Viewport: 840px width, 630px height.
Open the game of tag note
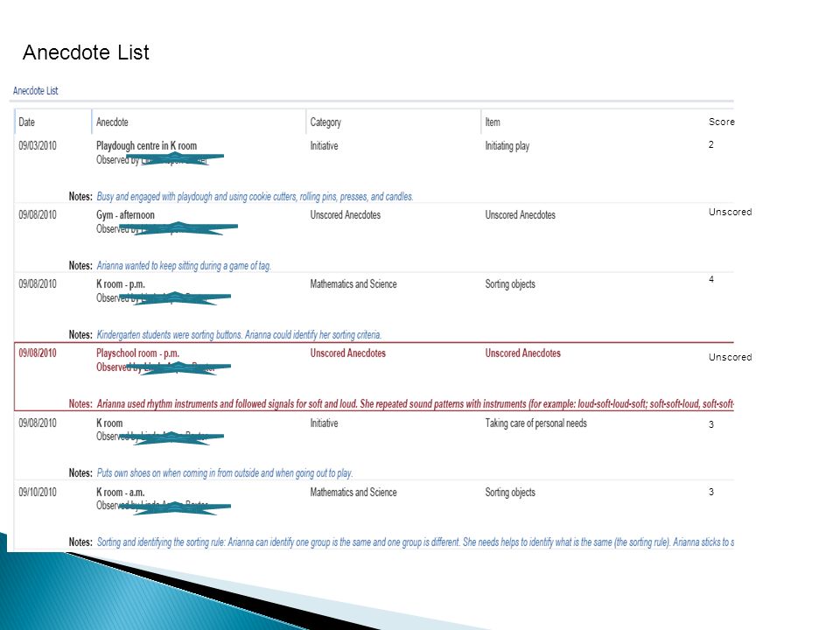click(184, 266)
